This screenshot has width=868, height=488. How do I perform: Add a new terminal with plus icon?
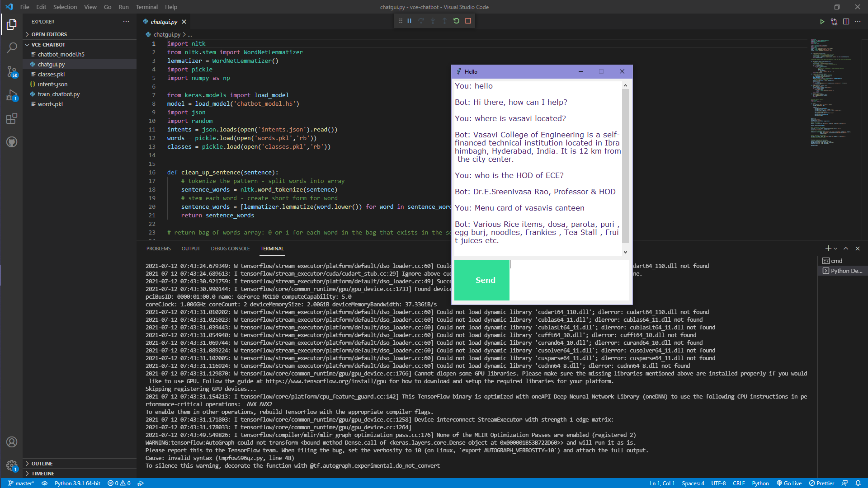828,249
